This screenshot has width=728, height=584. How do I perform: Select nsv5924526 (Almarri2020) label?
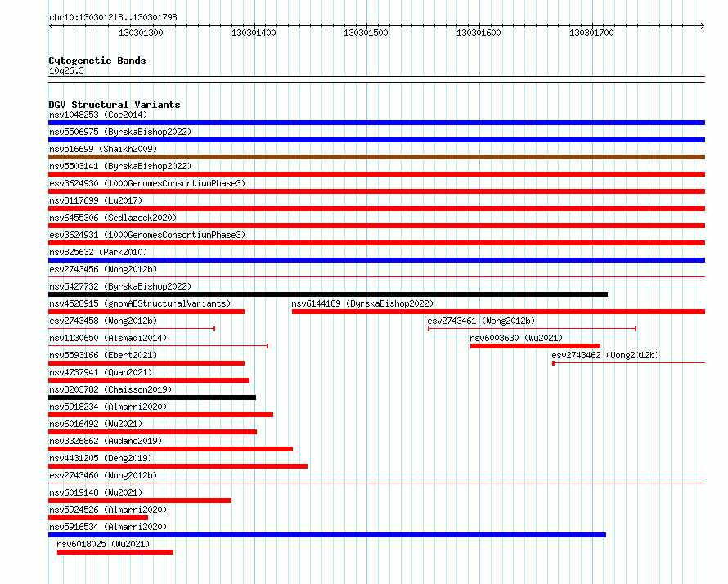(108, 510)
